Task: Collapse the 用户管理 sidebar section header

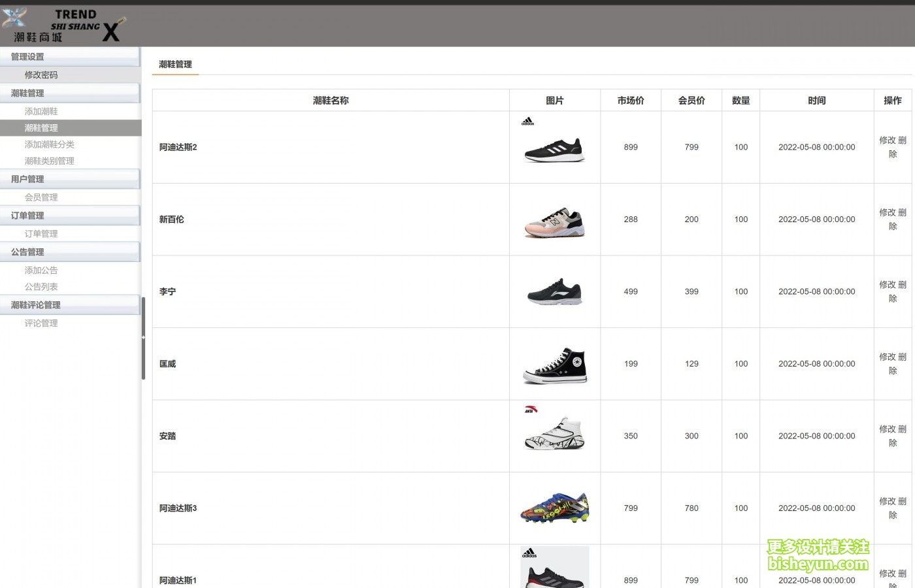Action: 70,179
